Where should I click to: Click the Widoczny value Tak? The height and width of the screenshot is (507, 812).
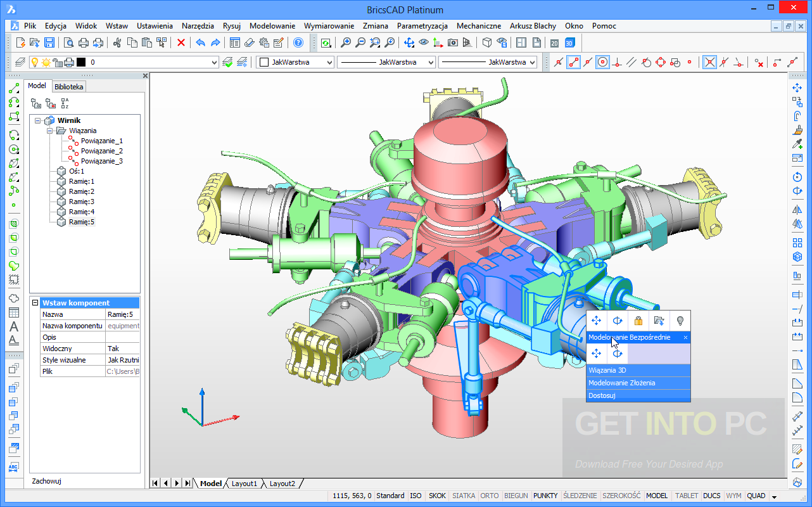click(122, 349)
